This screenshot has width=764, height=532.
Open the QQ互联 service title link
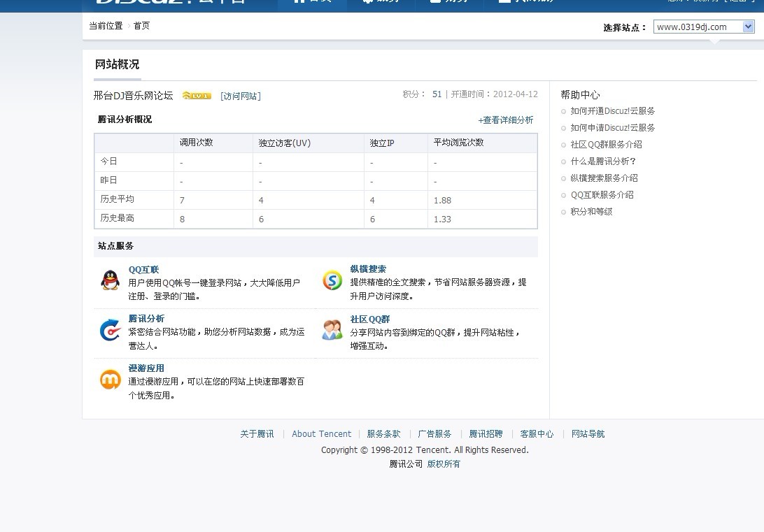click(x=143, y=270)
